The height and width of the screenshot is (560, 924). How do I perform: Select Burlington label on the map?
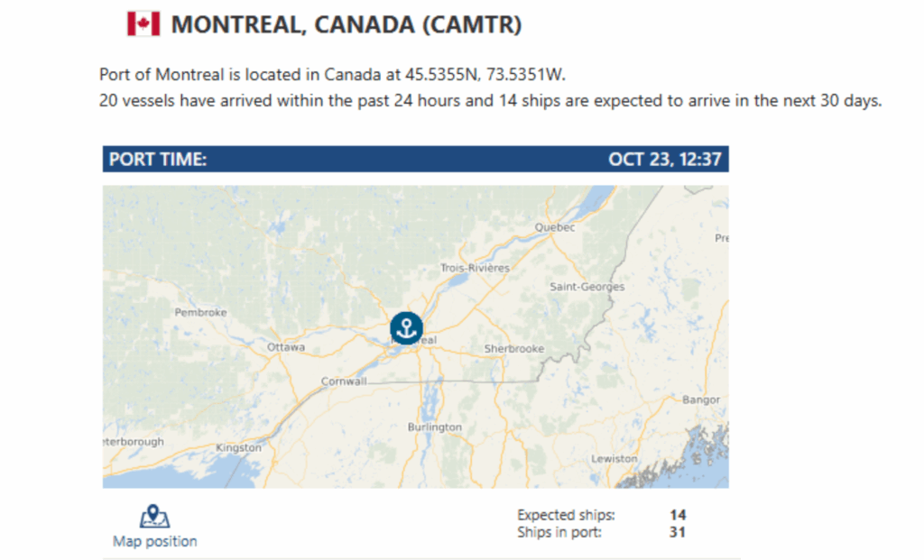click(434, 427)
